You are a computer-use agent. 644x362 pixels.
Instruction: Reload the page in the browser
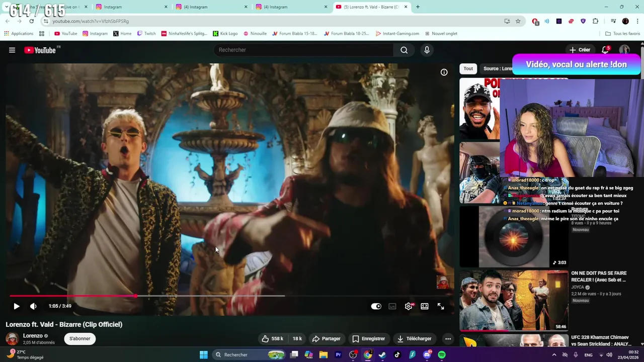(x=32, y=21)
